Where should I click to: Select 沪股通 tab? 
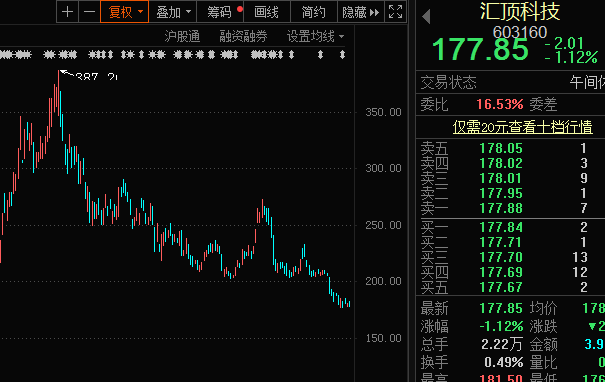(182, 37)
